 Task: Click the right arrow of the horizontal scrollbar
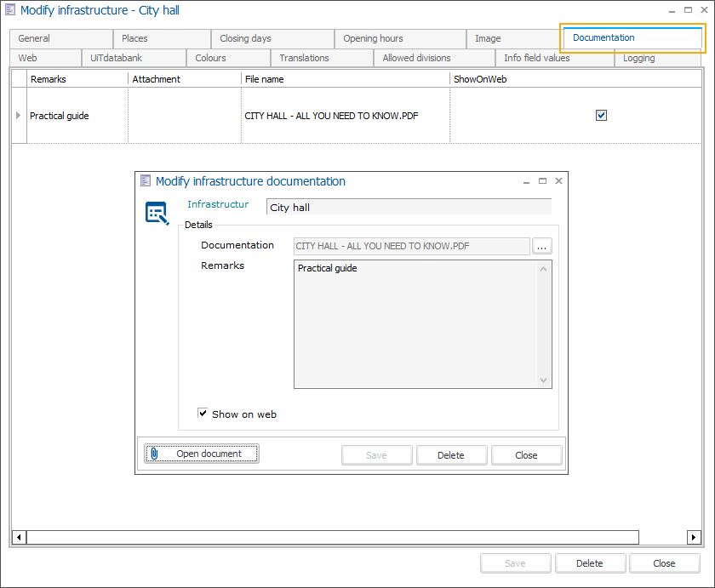pos(694,536)
